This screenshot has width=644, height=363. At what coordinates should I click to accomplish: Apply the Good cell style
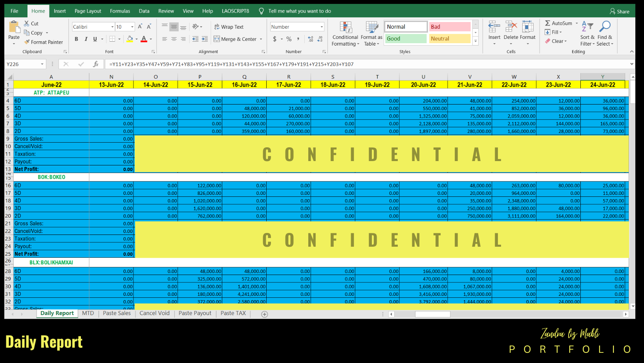click(406, 38)
